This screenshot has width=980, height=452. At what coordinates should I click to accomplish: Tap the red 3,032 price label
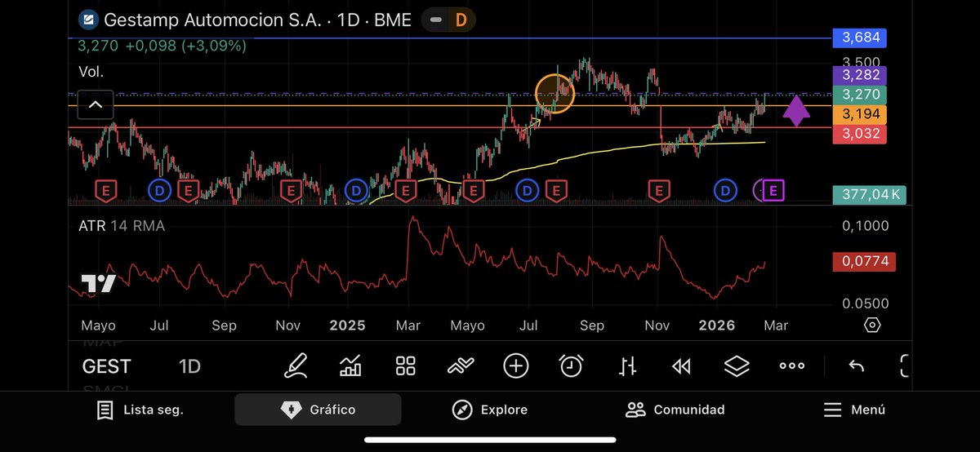[859, 133]
